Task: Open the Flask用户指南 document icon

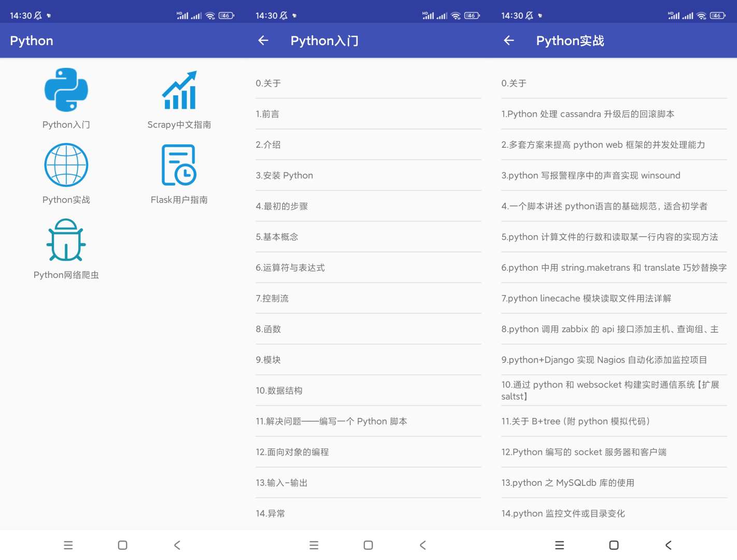Action: [x=179, y=165]
